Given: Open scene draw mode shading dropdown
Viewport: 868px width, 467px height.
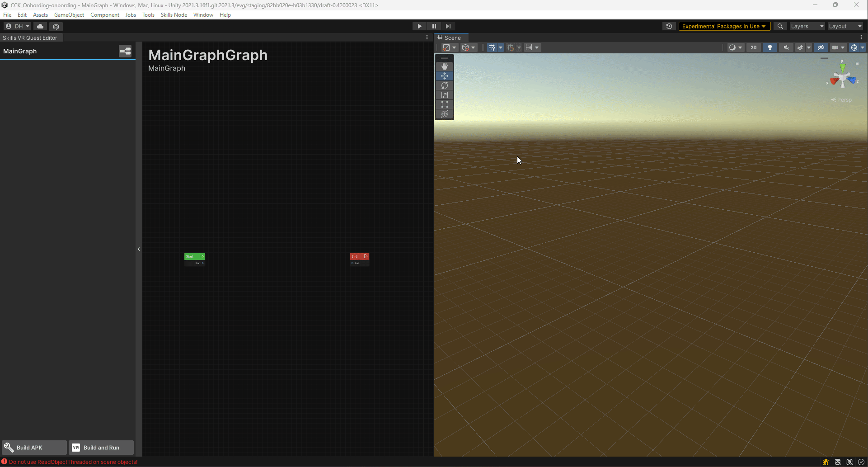Looking at the screenshot, I should [x=736, y=47].
